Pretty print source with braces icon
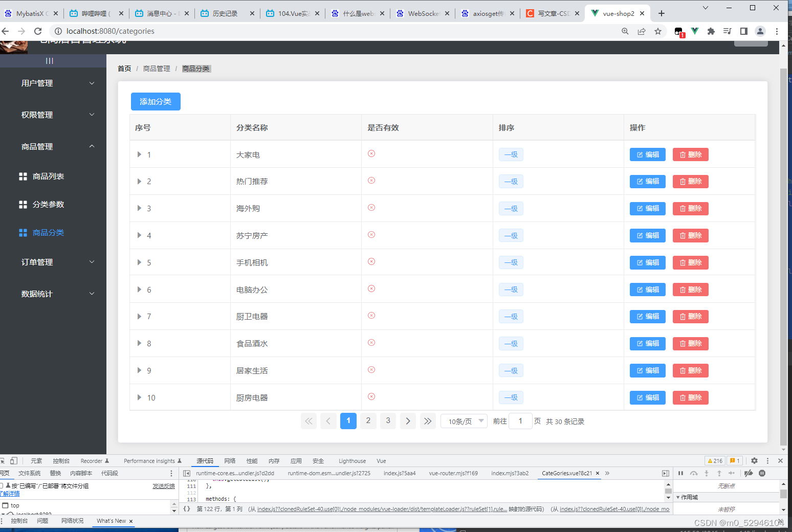Image resolution: width=792 pixels, height=532 pixels. point(187,509)
